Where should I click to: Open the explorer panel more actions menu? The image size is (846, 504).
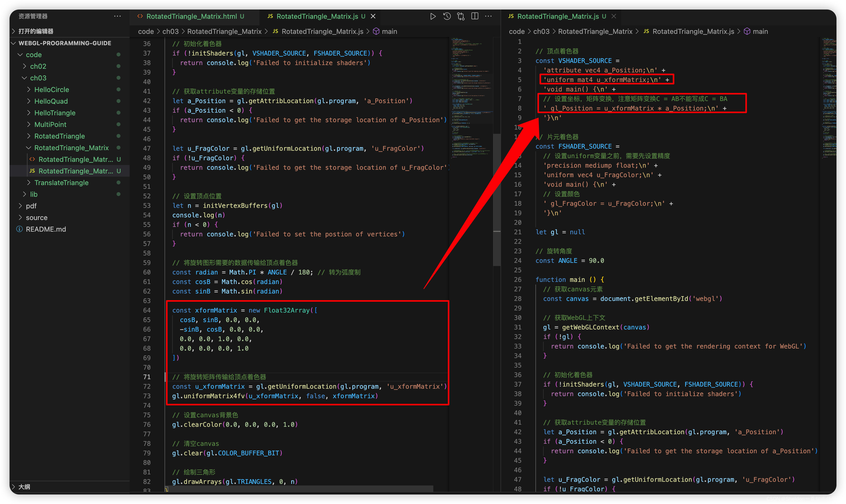117,16
